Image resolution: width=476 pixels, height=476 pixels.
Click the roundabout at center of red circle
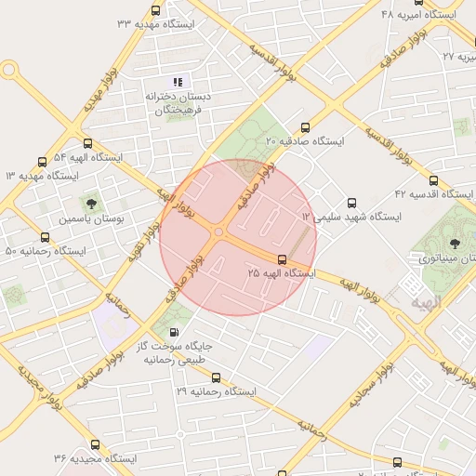point(218,231)
